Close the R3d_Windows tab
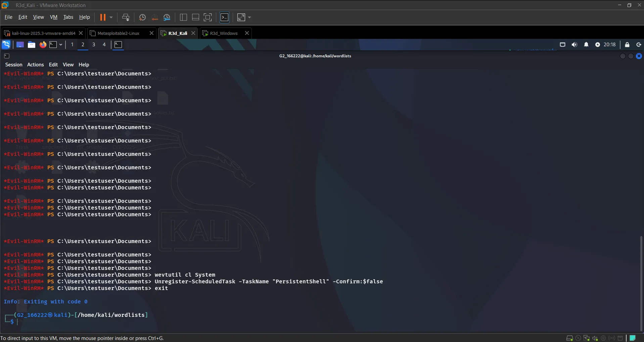Viewport: 644px width, 342px height. [x=247, y=33]
